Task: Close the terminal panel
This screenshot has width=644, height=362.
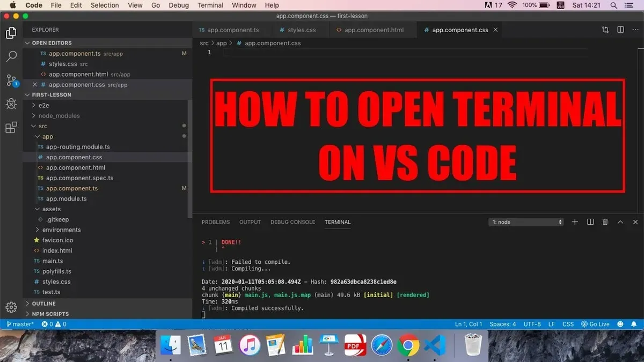Action: click(635, 222)
